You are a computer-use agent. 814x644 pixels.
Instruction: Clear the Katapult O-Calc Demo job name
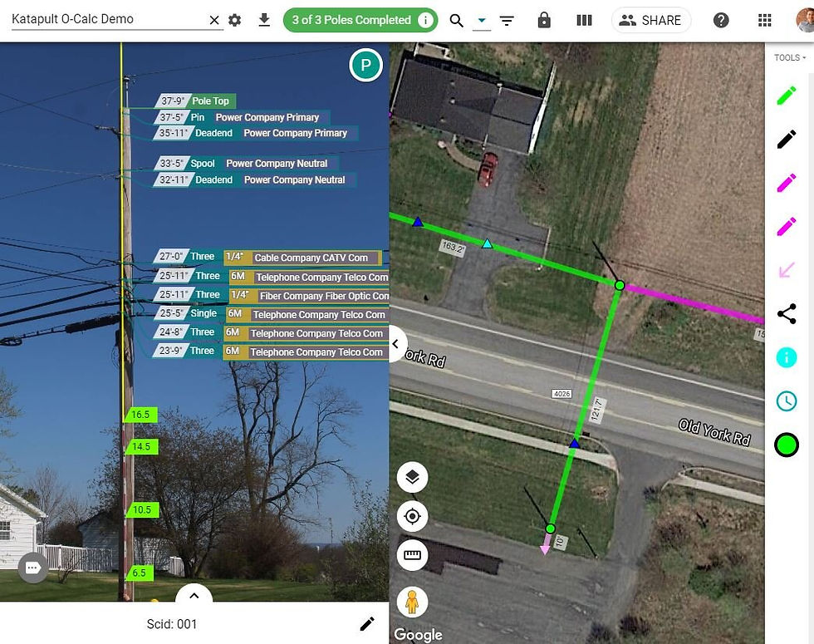(214, 20)
